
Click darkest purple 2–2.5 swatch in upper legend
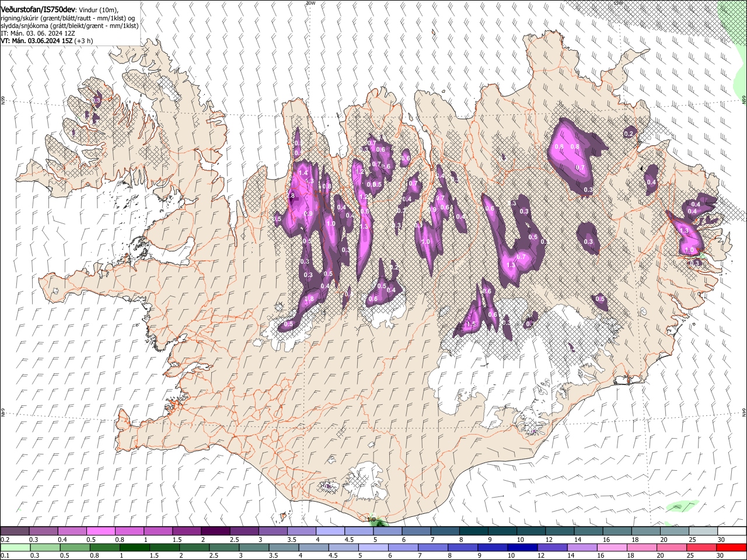(215, 531)
